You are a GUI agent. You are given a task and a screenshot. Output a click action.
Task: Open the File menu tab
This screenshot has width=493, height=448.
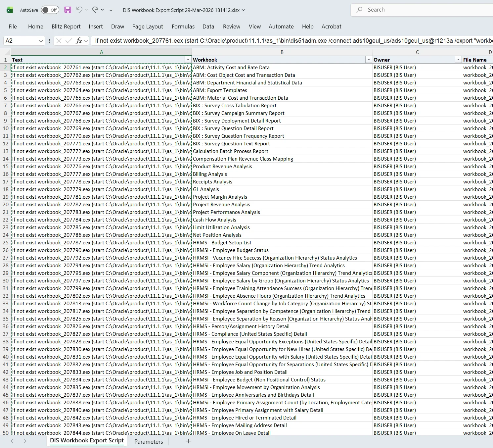[13, 26]
